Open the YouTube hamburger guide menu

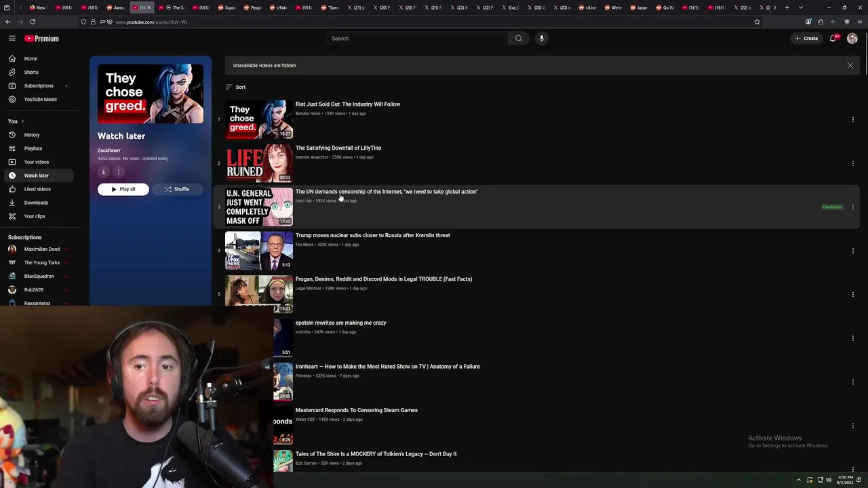click(x=12, y=39)
